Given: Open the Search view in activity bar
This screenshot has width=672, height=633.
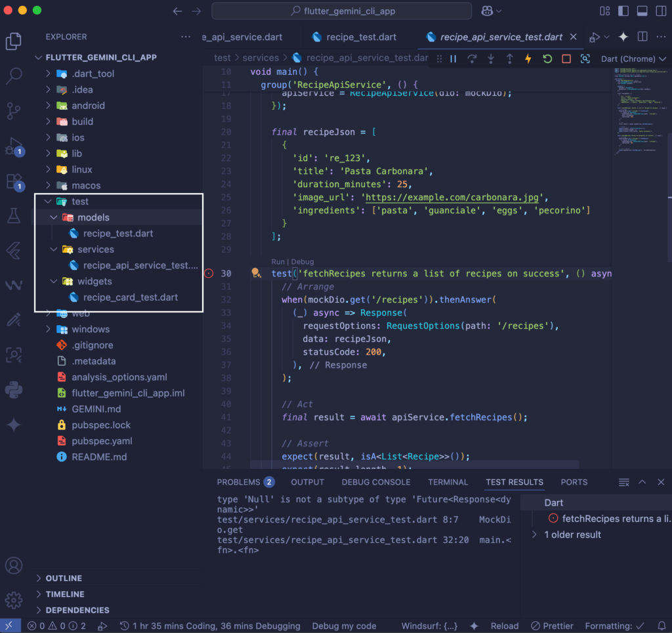Looking at the screenshot, I should pyautogui.click(x=14, y=76).
